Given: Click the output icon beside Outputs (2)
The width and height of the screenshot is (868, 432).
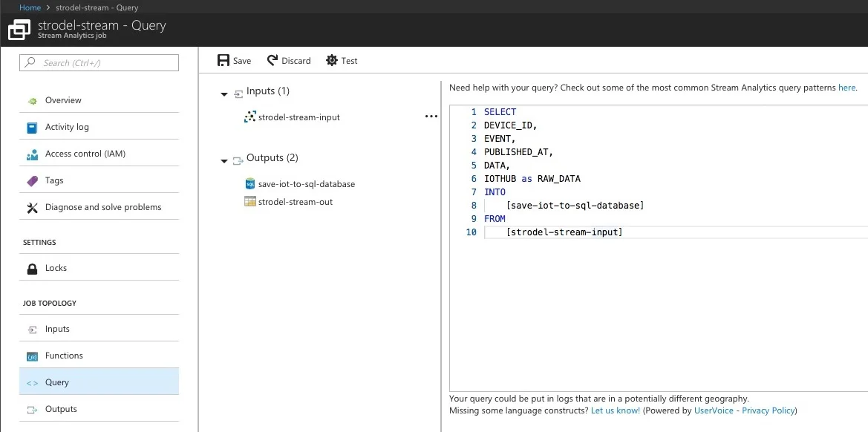Looking at the screenshot, I should point(238,161).
